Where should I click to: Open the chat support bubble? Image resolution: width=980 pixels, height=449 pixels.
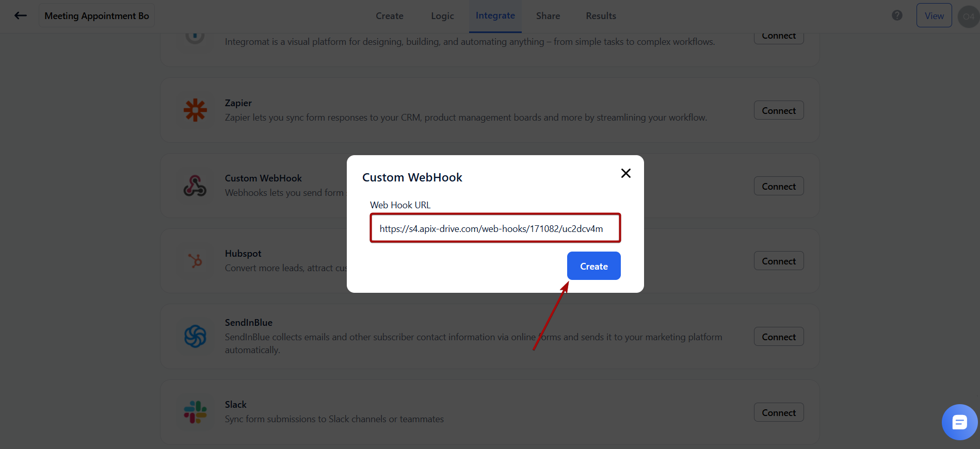click(959, 422)
